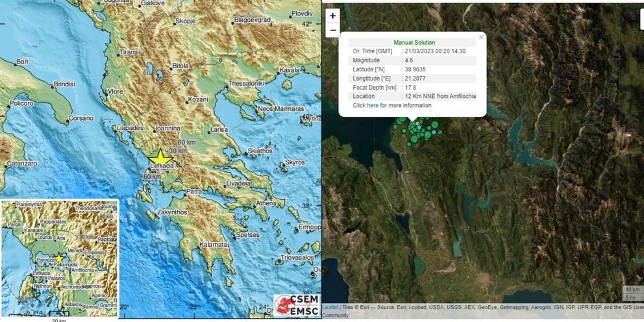
Task: Click the Kozani city label
Action: pyautogui.click(x=198, y=99)
